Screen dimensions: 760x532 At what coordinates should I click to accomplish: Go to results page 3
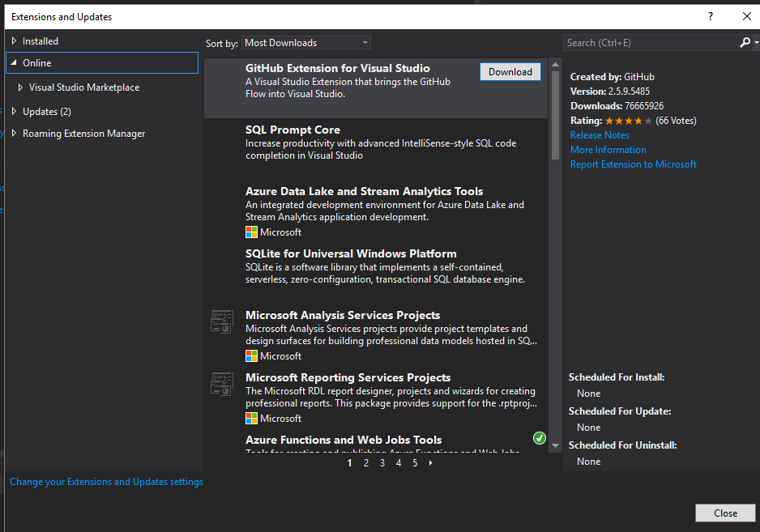[382, 463]
